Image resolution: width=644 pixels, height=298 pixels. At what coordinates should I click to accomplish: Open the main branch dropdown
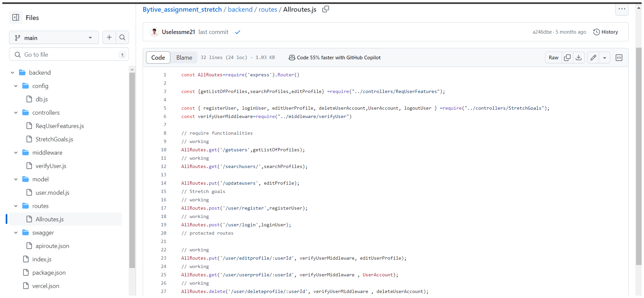54,38
